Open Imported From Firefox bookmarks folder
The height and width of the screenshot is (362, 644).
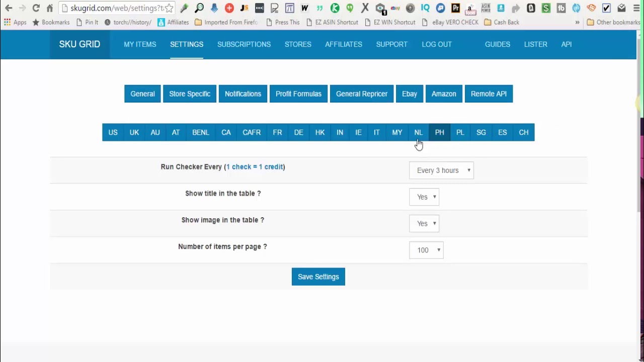226,22
